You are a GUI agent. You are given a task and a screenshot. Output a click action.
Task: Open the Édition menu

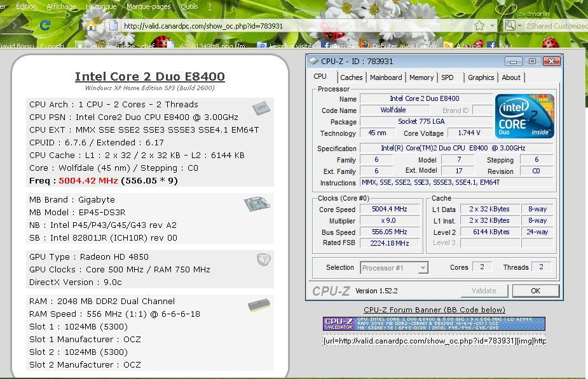pos(26,6)
